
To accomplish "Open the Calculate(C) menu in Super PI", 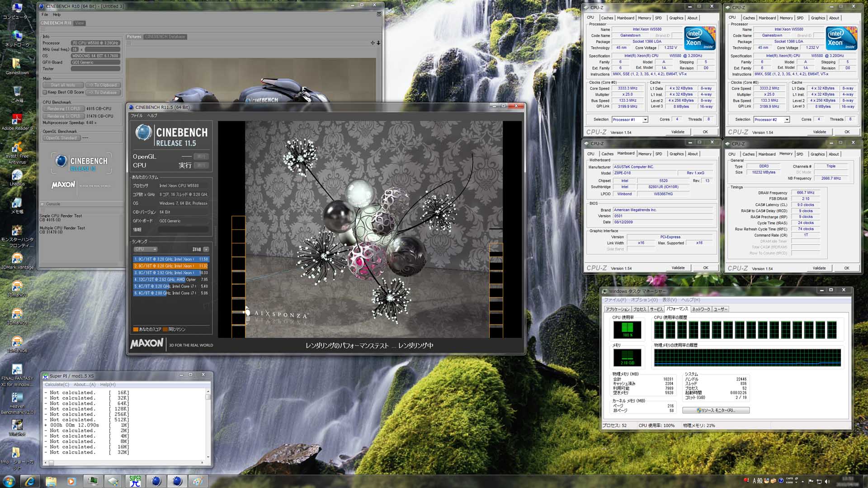I will point(57,385).
